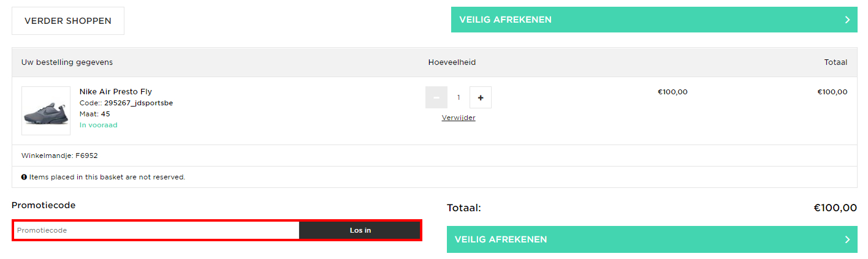Increase quantity with the plus button

481,97
